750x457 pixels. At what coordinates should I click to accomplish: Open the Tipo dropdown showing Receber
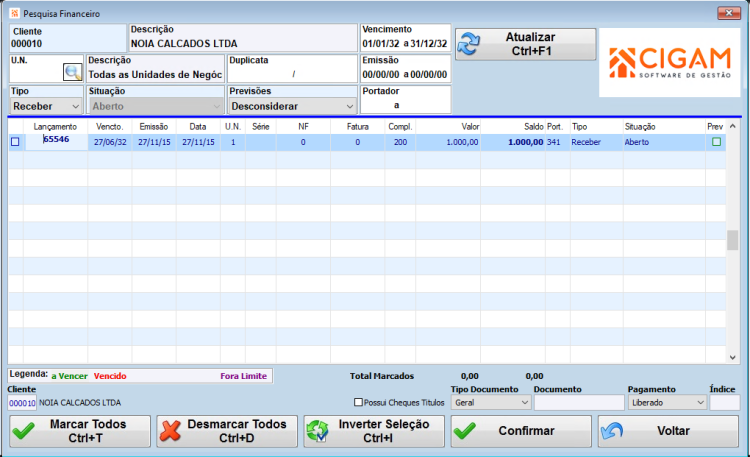pos(46,106)
